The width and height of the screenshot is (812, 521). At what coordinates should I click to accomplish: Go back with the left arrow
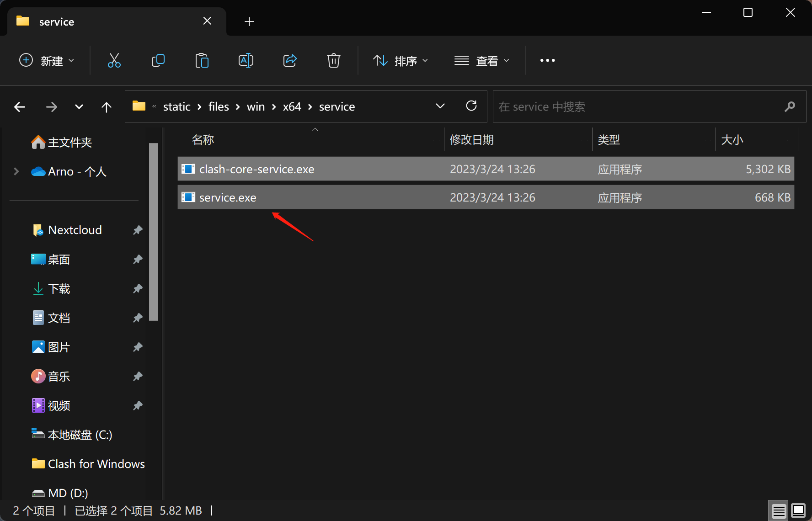pyautogui.click(x=20, y=107)
